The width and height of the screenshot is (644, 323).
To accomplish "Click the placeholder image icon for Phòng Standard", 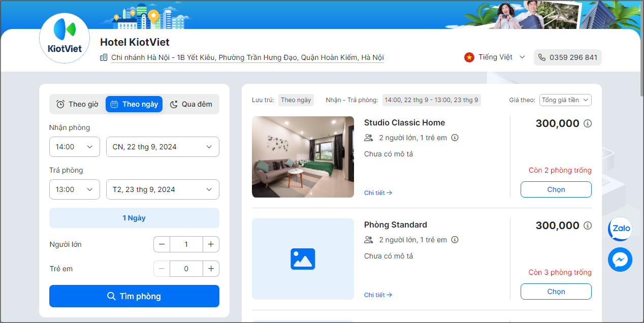I will tap(303, 259).
